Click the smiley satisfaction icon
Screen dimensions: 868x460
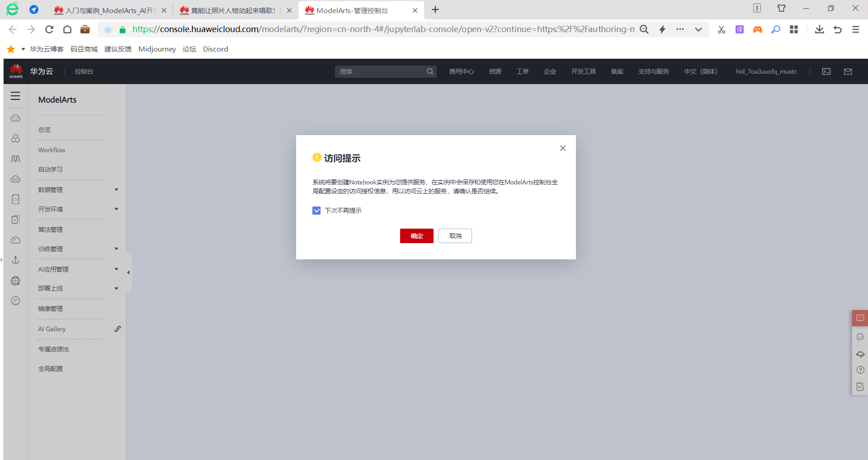pyautogui.click(x=860, y=337)
